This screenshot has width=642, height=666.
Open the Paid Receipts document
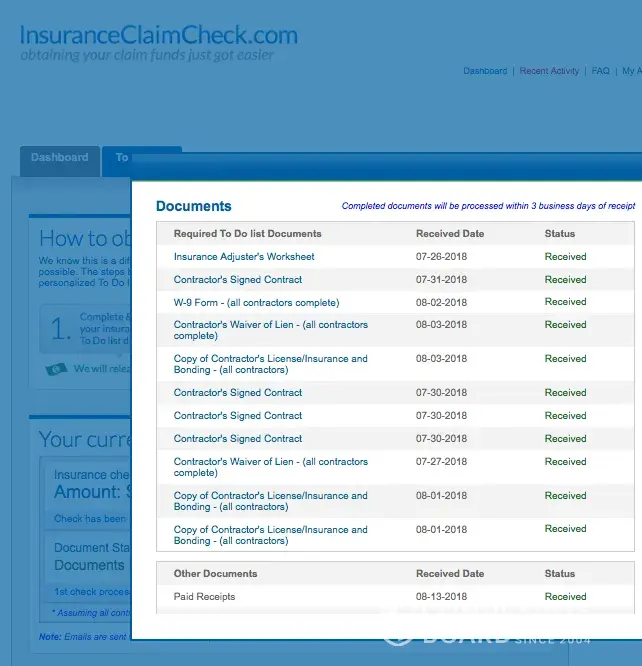[204, 597]
